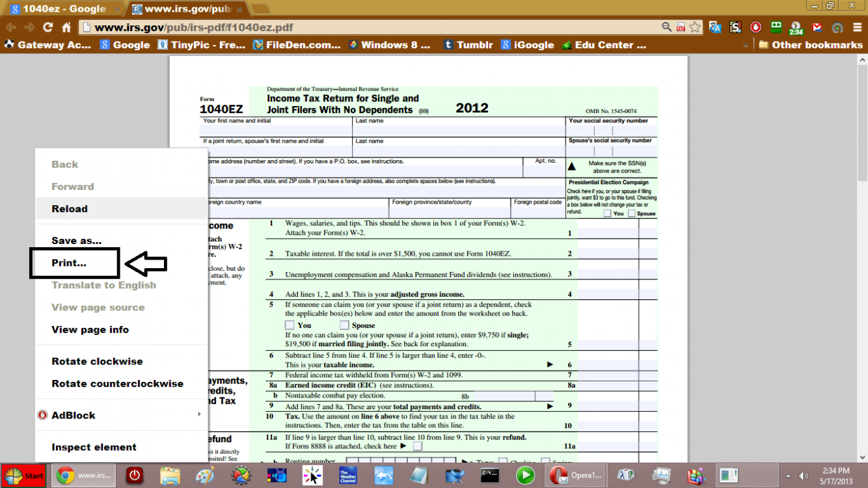Viewport: 868px width, 488px height.
Task: Open the Google bookmark
Action: click(x=125, y=45)
